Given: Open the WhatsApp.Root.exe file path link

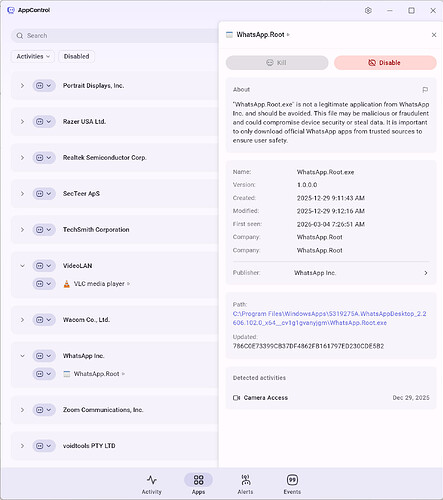Looking at the screenshot, I should (x=329, y=318).
